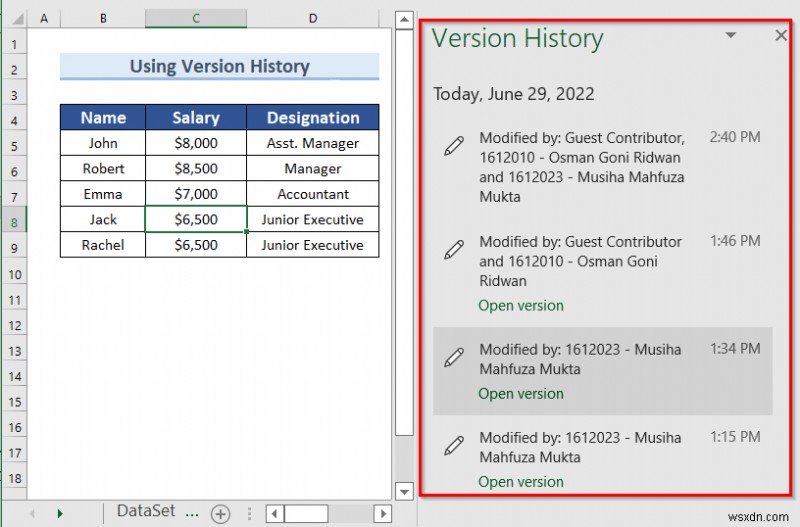Click the 1:15 PM timestamp
This screenshot has height=527, width=800.
click(735, 437)
